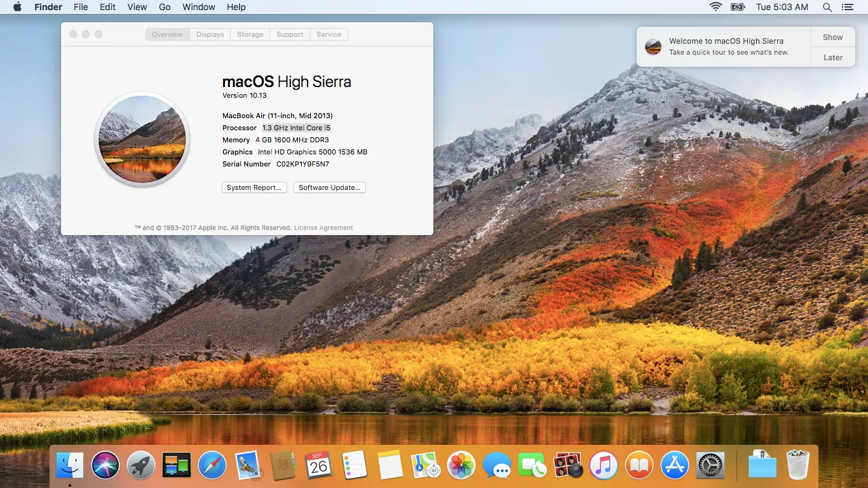This screenshot has height=488, width=868.
Task: Open the Trash in the Dock
Action: coord(797,464)
